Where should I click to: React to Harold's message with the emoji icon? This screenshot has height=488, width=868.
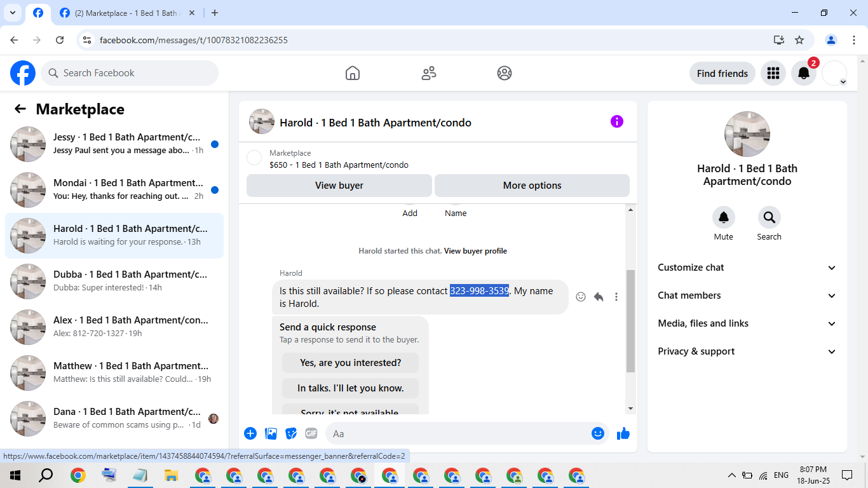point(581,297)
